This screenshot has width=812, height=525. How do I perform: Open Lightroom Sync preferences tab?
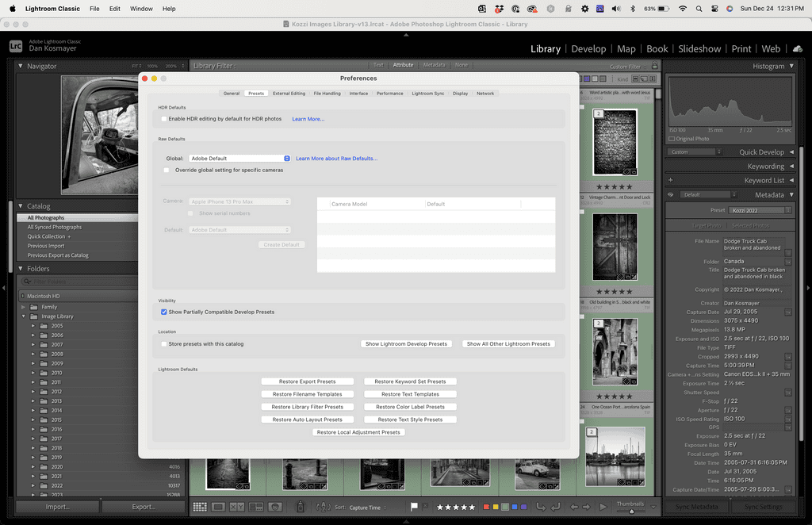(427, 94)
